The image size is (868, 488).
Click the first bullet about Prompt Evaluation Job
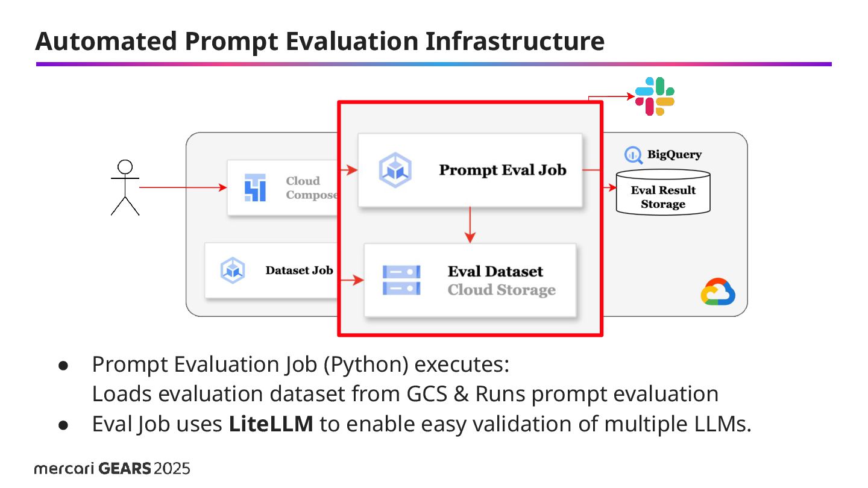point(300,364)
